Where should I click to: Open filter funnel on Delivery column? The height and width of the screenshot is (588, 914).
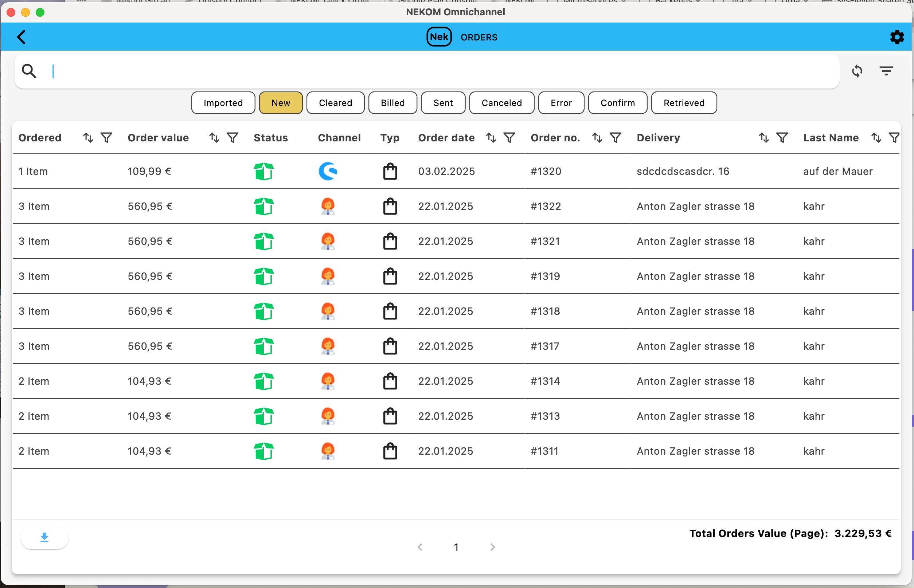782,137
